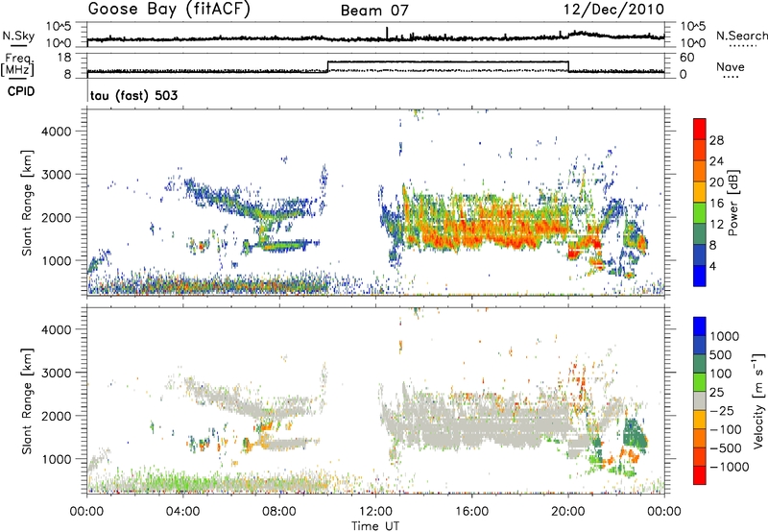Click the '12:00' time axis tick label
Image resolution: width=768 pixels, height=532 pixels.
point(375,512)
